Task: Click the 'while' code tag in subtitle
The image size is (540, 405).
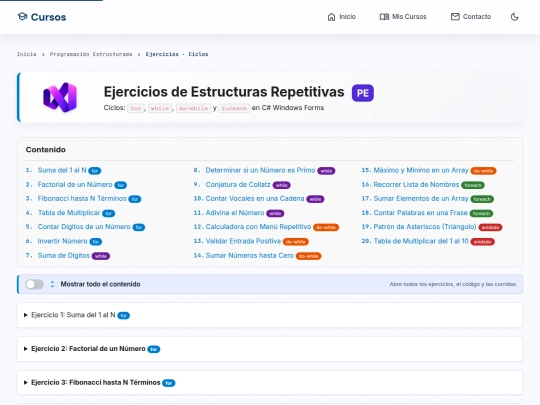Action: pyautogui.click(x=160, y=108)
